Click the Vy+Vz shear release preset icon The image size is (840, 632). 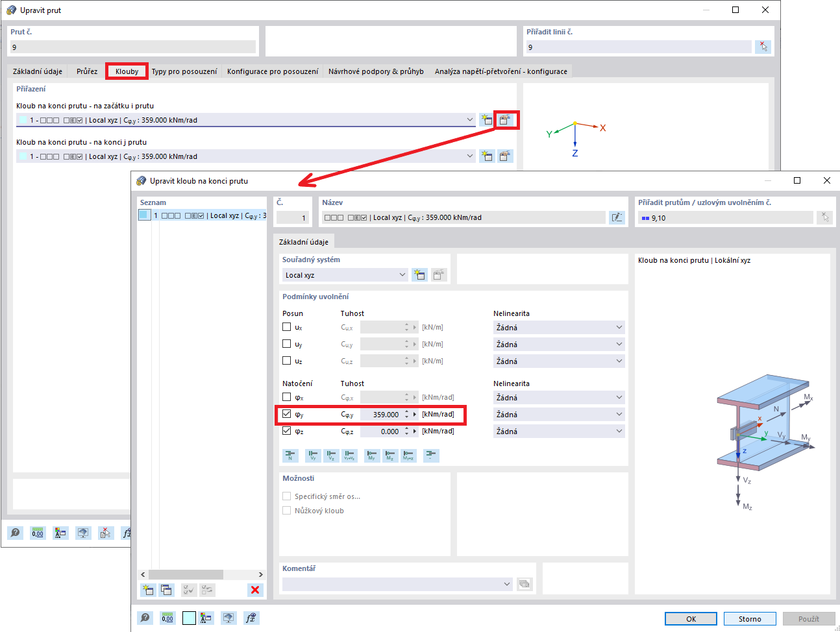point(350,456)
